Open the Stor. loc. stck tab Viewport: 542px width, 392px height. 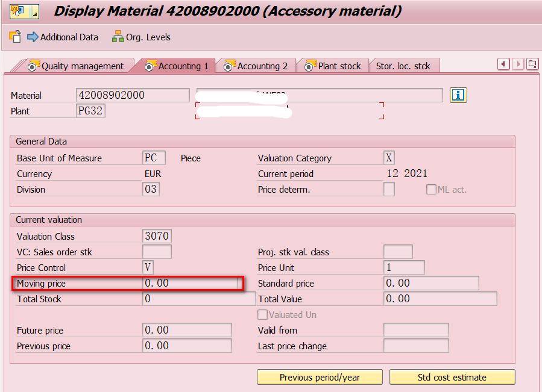[403, 66]
